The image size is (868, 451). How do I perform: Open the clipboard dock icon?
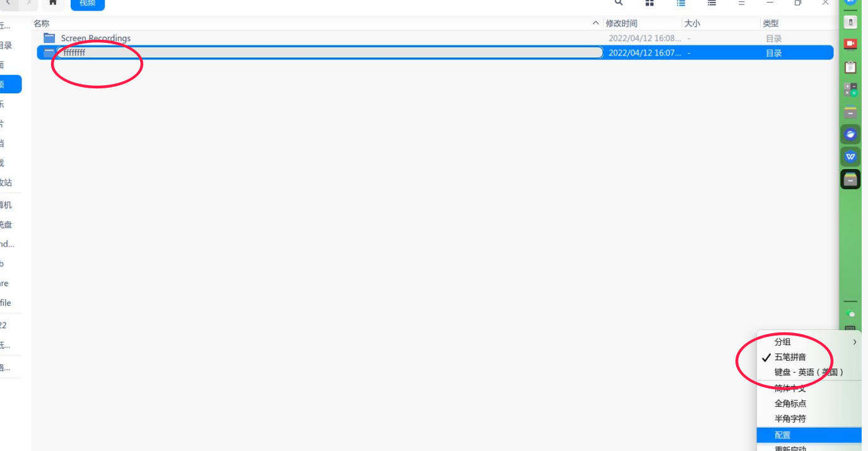tap(850, 67)
